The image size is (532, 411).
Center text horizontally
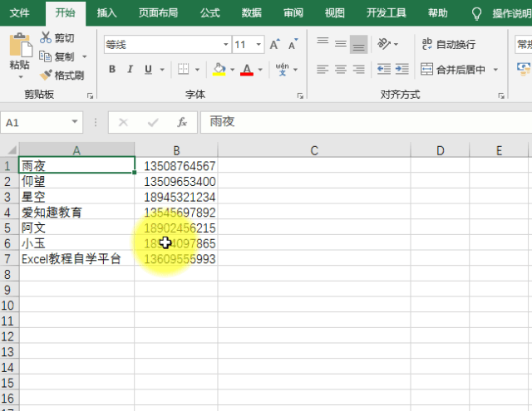click(x=341, y=70)
